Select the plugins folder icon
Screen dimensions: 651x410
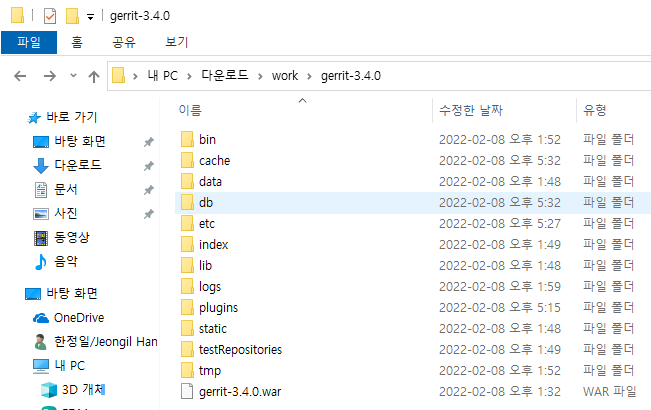tap(187, 308)
